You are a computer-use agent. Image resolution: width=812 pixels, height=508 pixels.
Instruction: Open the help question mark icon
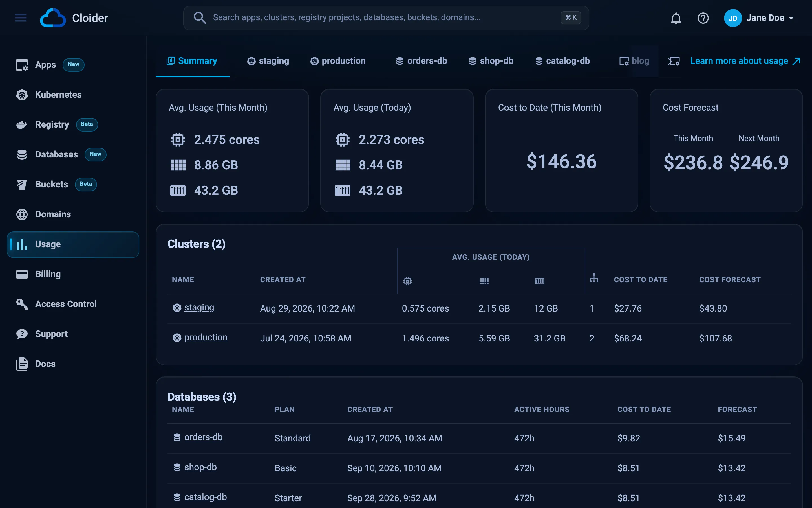pyautogui.click(x=703, y=18)
